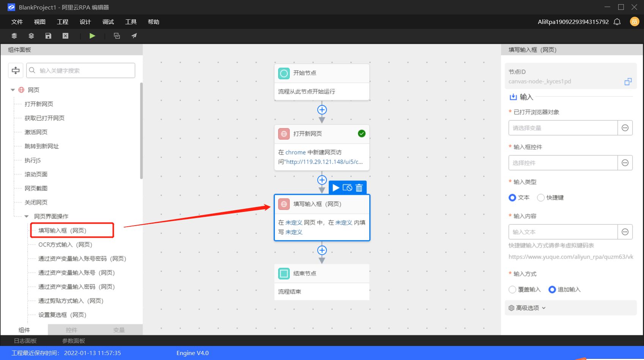The image size is (644, 360).
Task: Click the 请选择变量 browser object field
Action: coord(563,128)
